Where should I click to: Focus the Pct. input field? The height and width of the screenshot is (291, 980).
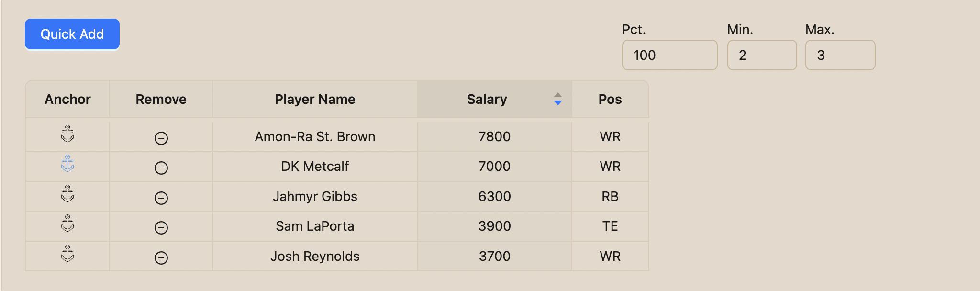click(669, 55)
